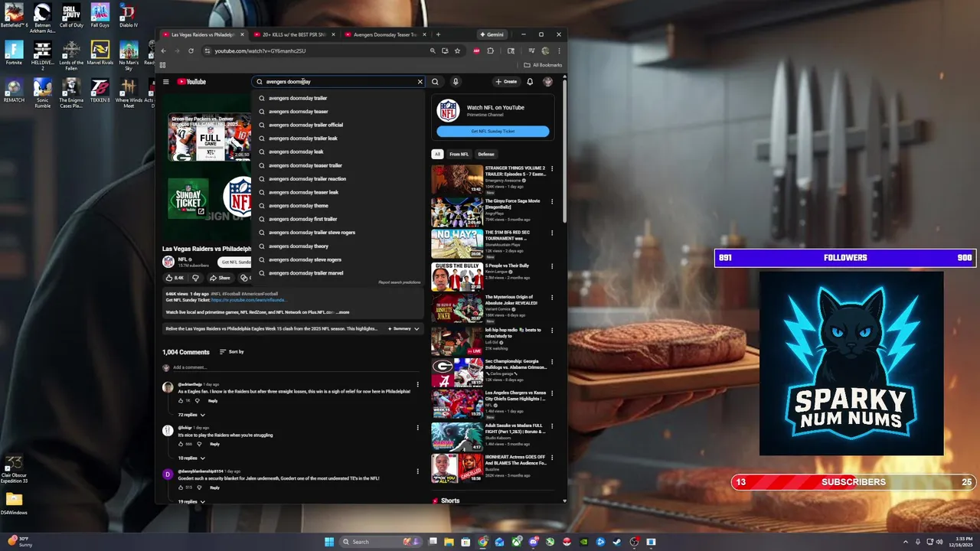
Task: Open more options for the adrianthejp comment
Action: [417, 384]
